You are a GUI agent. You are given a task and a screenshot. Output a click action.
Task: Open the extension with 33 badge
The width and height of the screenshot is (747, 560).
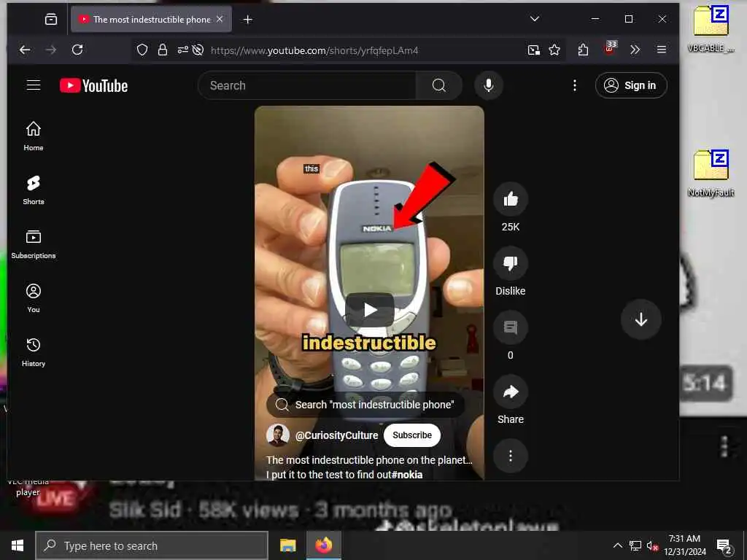(x=610, y=49)
